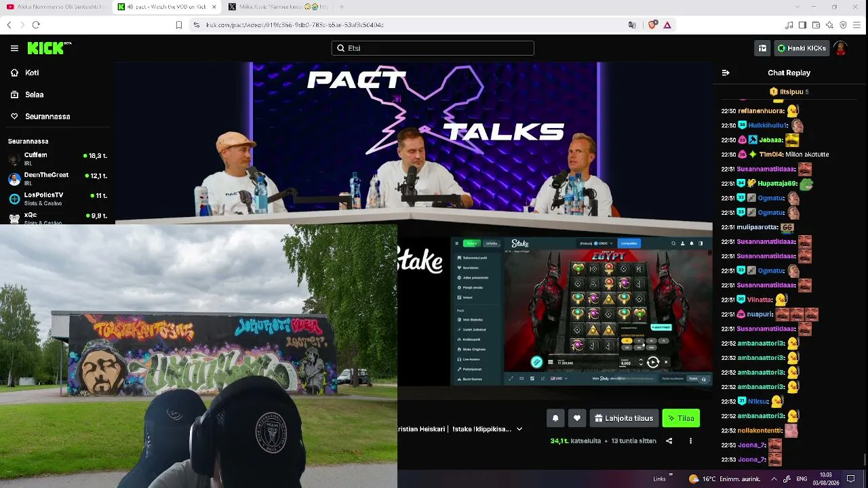The height and width of the screenshot is (488, 868).
Task: Click username nuapuri in chat
Action: (x=760, y=314)
